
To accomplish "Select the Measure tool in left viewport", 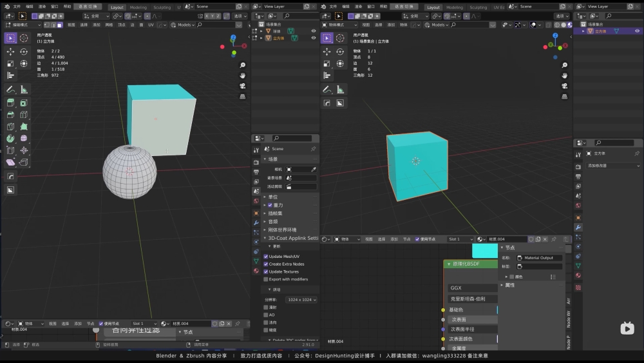I will click(24, 90).
